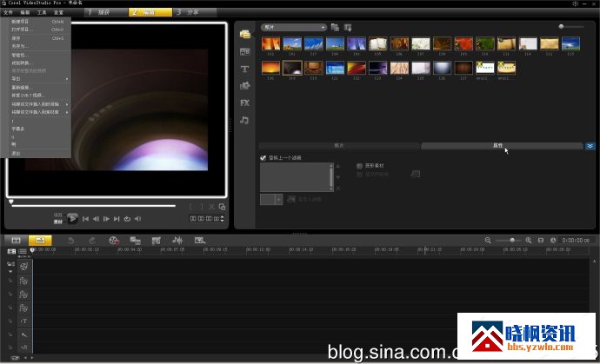Enable the distort clip checkbox

[x=360, y=165]
